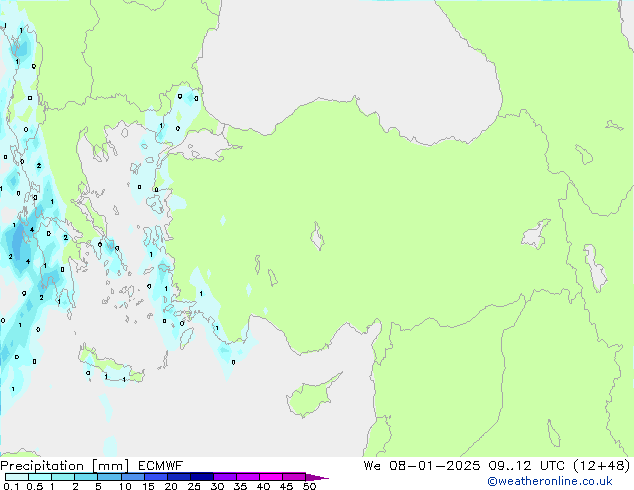Click the 09..12 UTC time label
The image size is (634, 490).
(526, 466)
